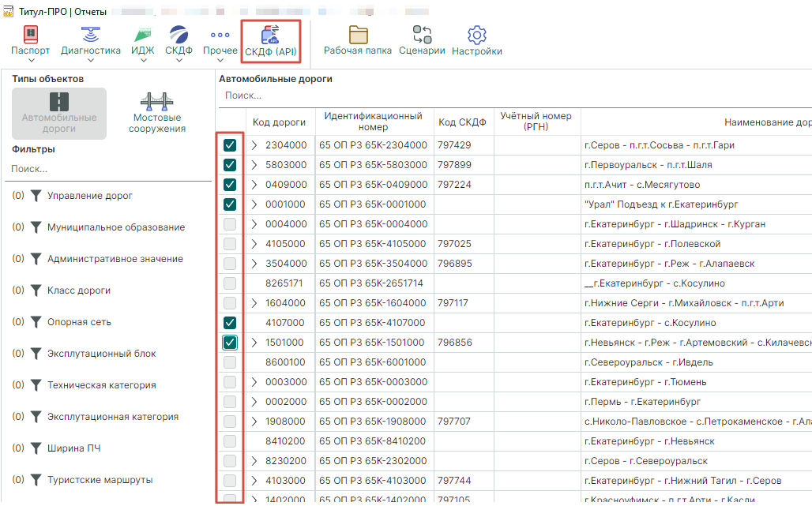Uncheck the checkbox for road 4107000

point(230,323)
